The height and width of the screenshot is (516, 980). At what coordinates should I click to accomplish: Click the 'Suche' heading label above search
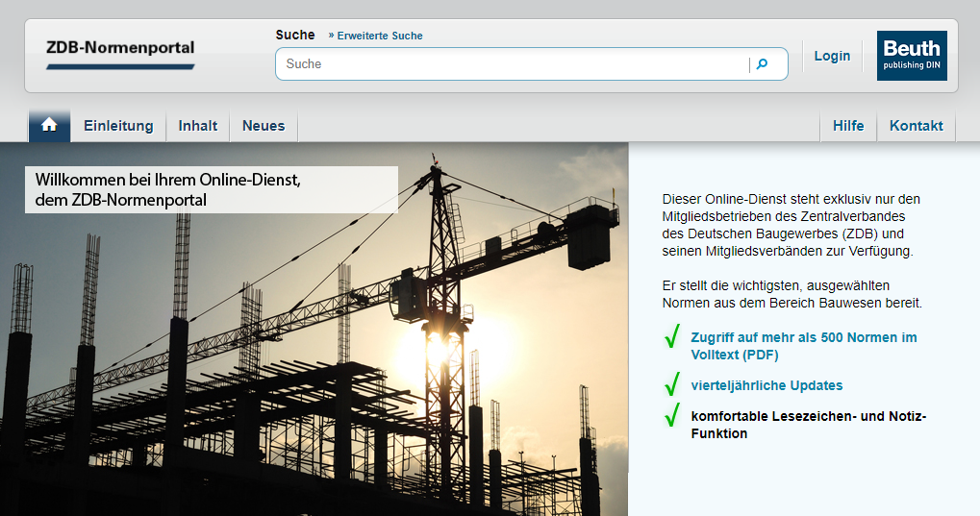coord(295,35)
